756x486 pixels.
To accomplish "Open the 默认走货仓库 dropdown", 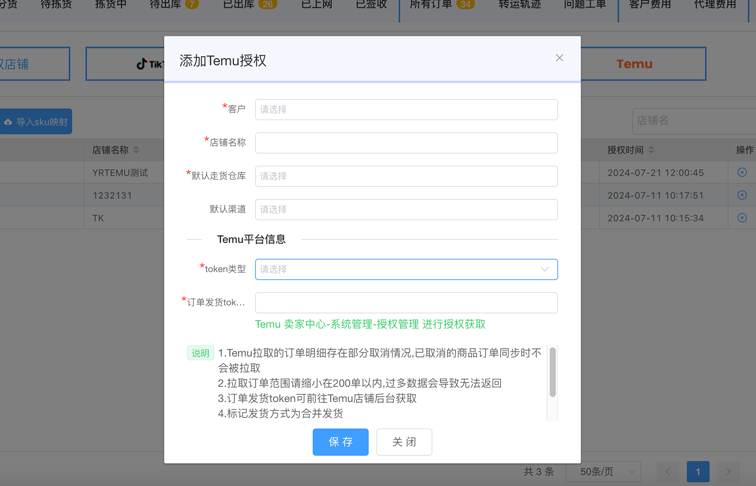I will coord(406,176).
